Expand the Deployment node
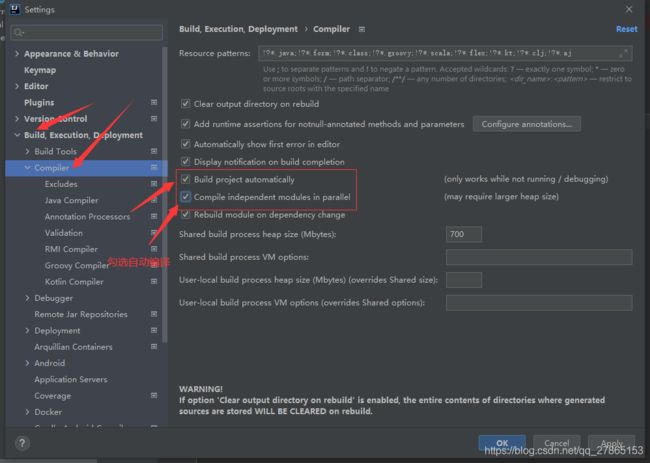Screen dimensions: 650x463 [x=27, y=330]
